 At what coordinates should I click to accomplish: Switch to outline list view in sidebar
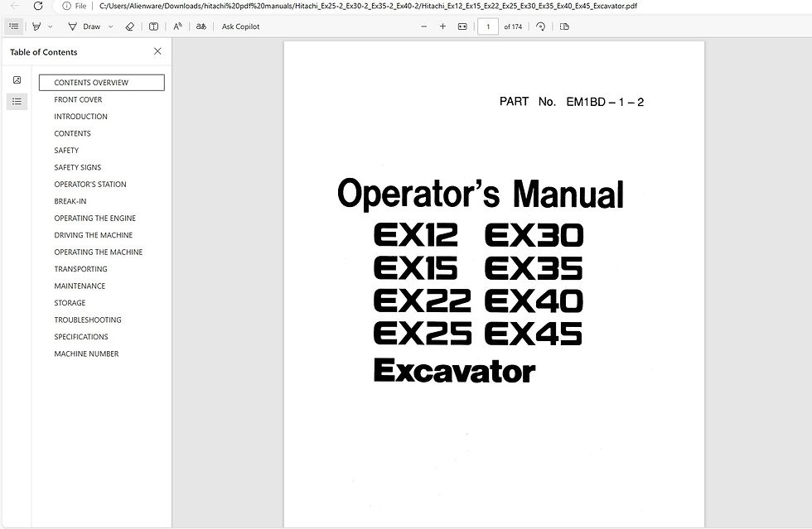(17, 102)
